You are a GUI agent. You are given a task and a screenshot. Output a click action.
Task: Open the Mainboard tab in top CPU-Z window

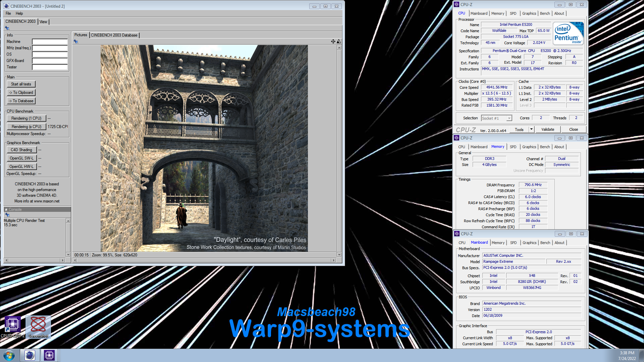coord(479,13)
